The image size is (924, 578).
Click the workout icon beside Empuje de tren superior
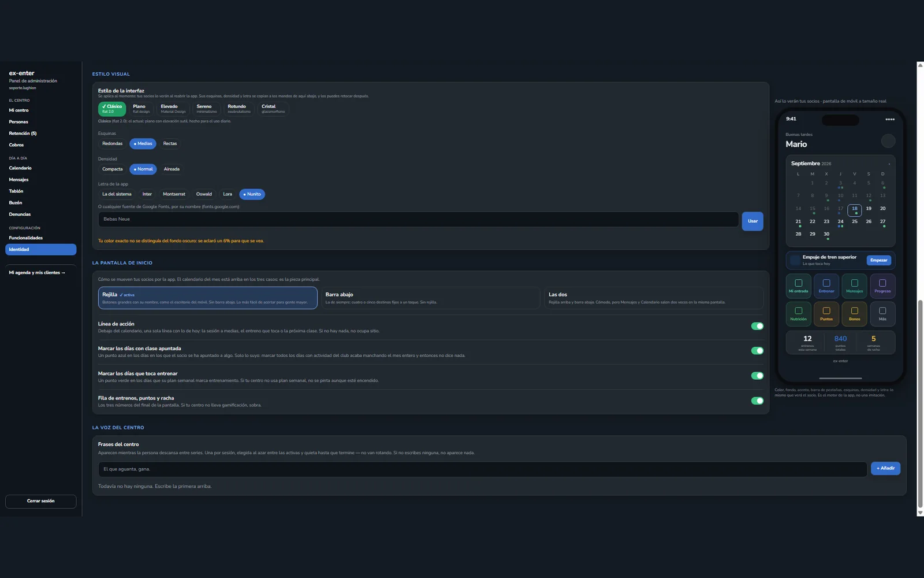tap(795, 260)
